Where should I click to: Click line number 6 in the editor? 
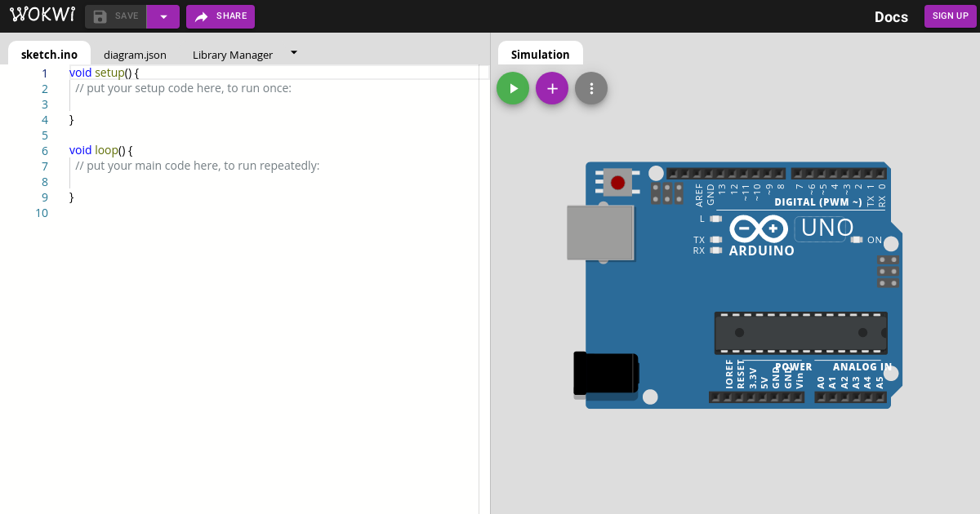point(44,150)
